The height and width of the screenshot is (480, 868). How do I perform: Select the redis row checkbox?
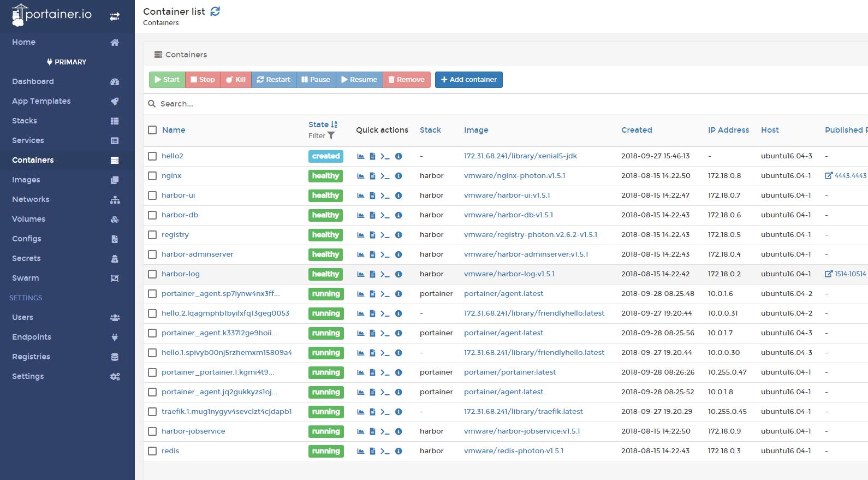(152, 451)
